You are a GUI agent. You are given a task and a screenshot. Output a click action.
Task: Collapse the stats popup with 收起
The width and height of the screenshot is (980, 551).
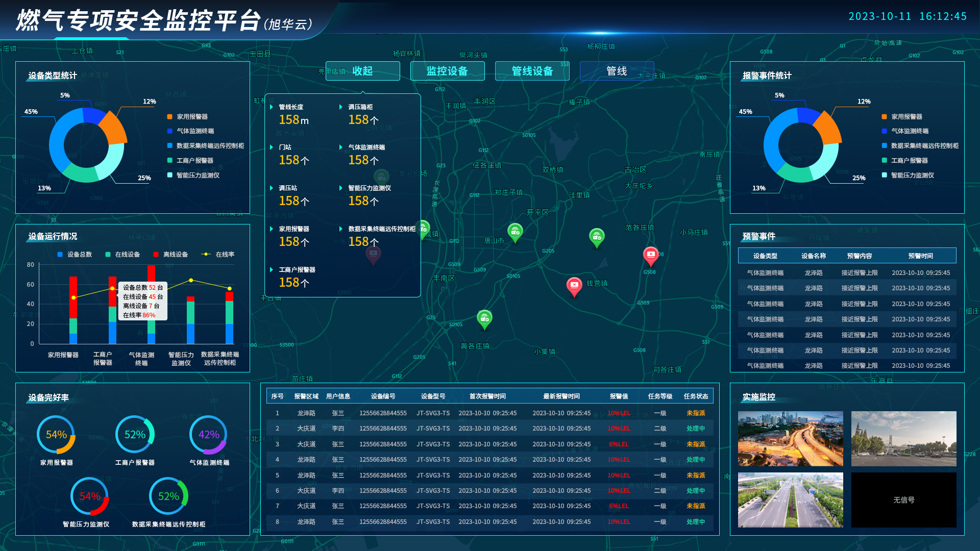tap(362, 71)
